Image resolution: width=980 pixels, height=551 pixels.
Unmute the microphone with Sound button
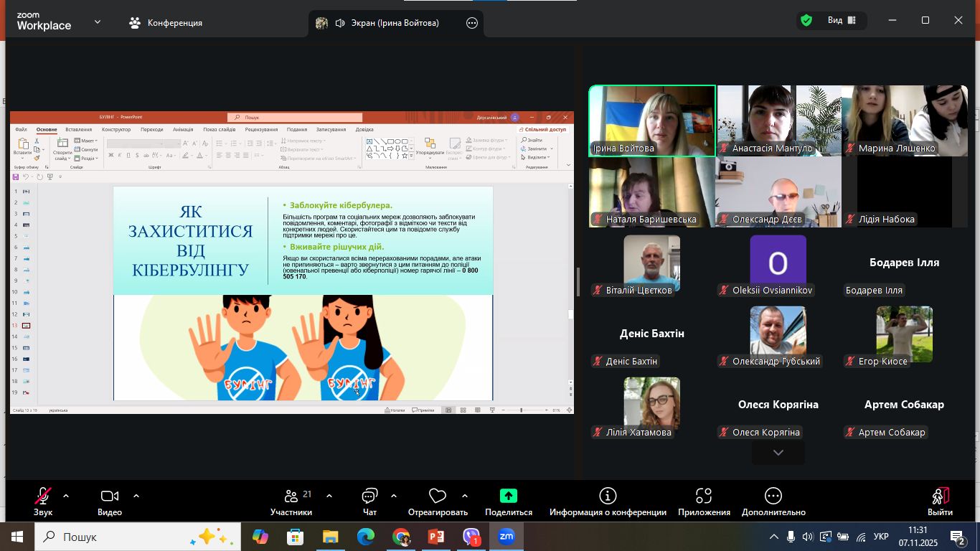(43, 496)
